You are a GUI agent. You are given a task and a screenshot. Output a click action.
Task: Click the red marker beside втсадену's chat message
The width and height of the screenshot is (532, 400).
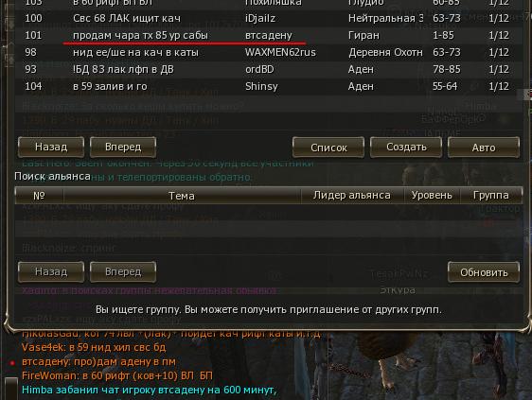pyautogui.click(x=12, y=363)
